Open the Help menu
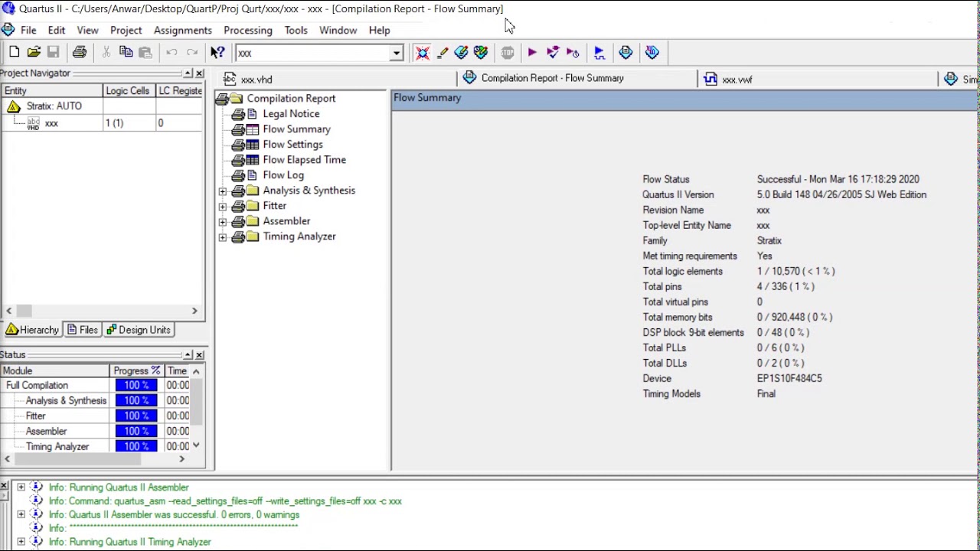The width and height of the screenshot is (980, 551). coord(379,30)
